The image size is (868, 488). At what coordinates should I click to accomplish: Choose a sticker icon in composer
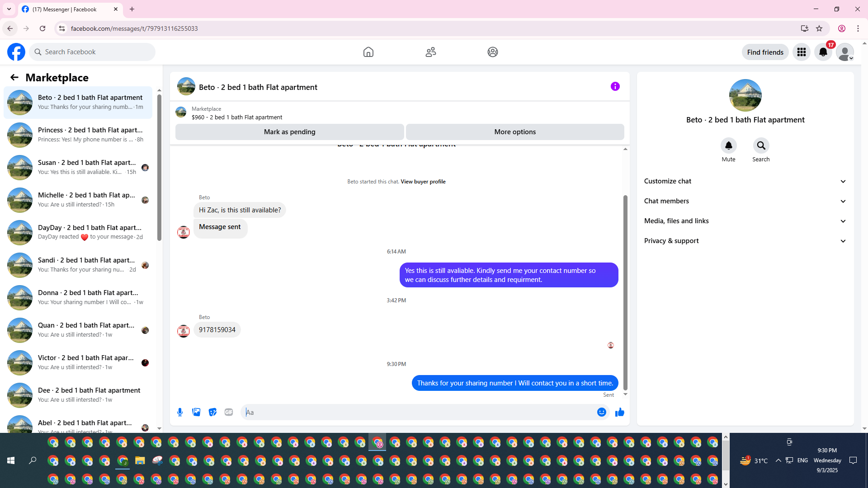pos(212,412)
